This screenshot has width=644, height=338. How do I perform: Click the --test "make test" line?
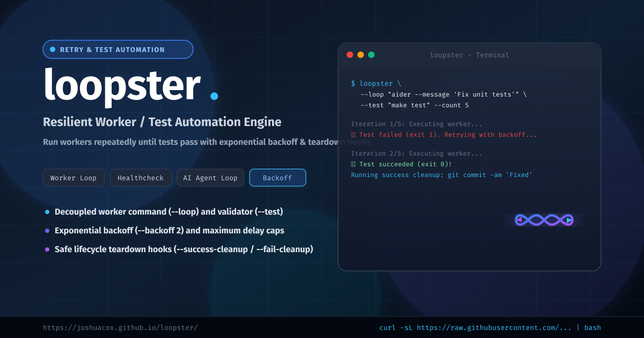click(x=415, y=105)
